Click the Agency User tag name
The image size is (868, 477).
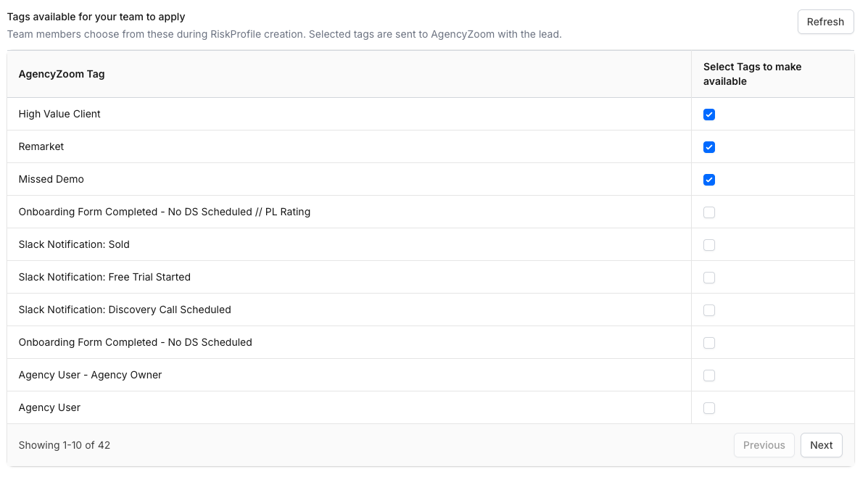(x=49, y=408)
